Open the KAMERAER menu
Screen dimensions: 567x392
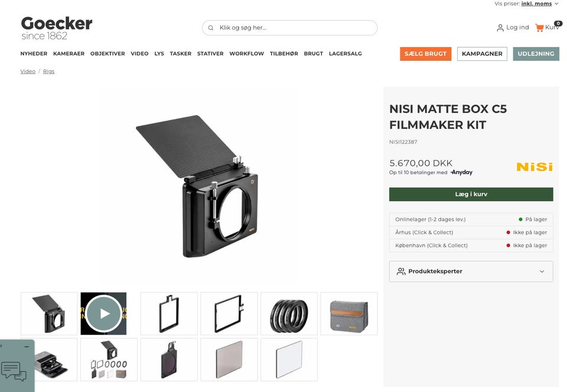[69, 54]
